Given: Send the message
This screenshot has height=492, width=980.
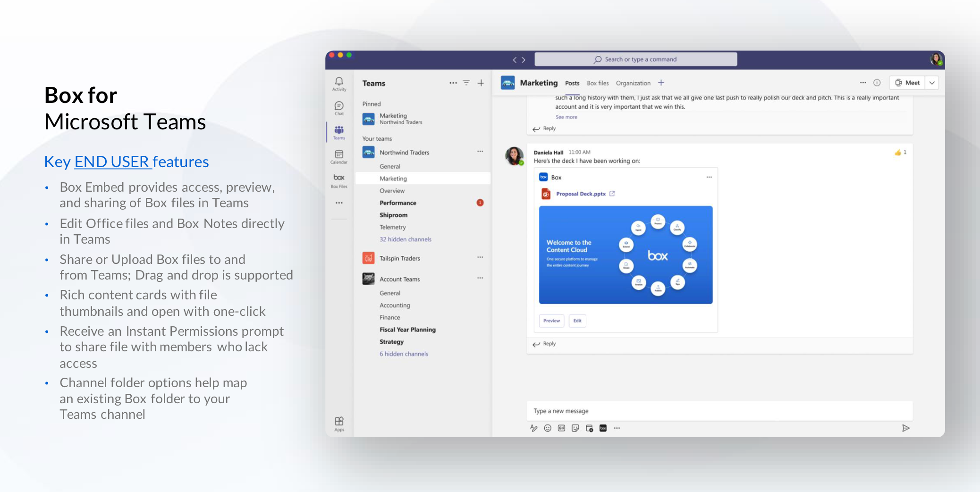Looking at the screenshot, I should click(905, 428).
